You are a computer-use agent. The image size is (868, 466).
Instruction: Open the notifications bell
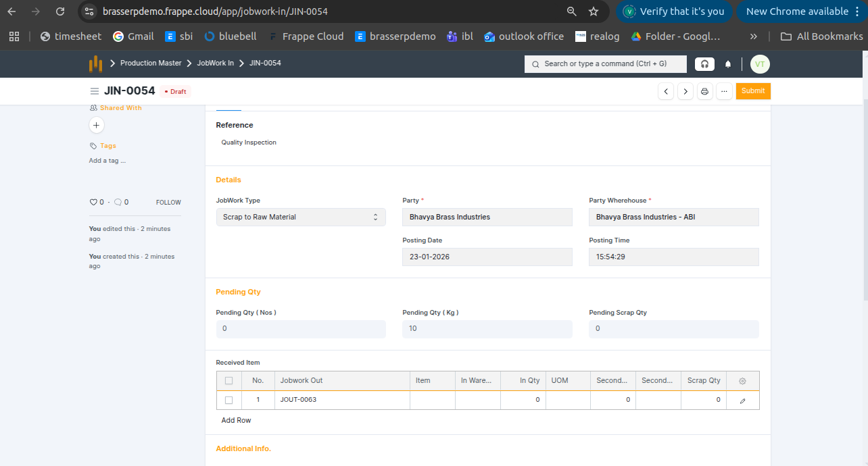tap(728, 64)
